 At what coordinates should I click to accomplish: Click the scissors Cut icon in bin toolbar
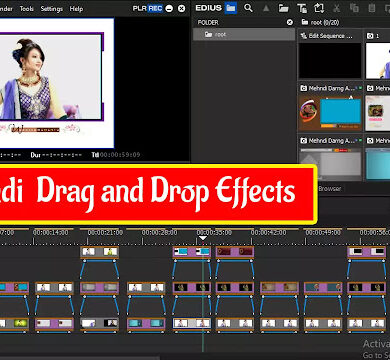337,8
